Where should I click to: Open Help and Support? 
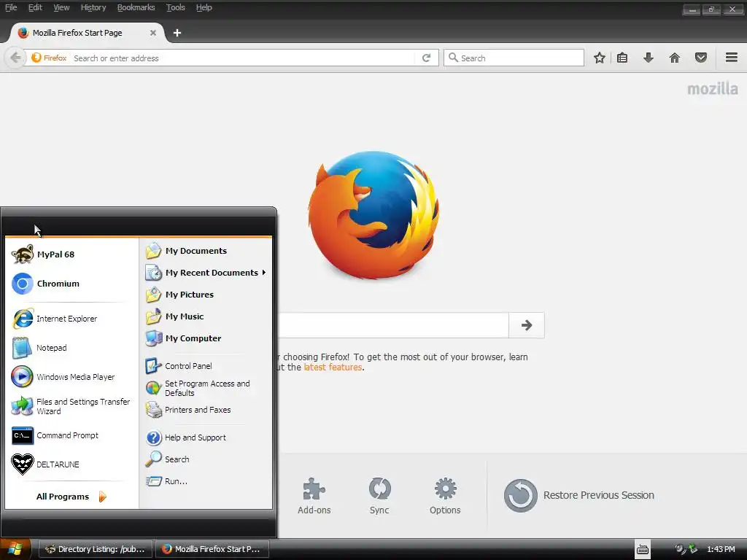205,437
